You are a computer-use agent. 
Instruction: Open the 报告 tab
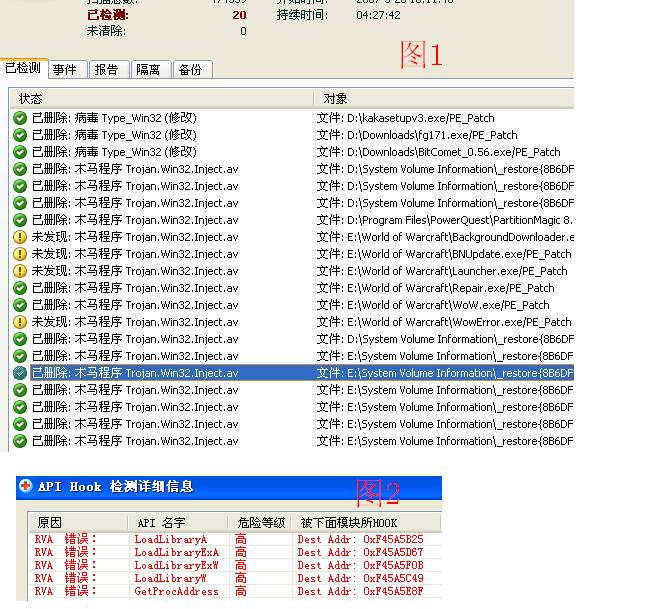[x=109, y=69]
